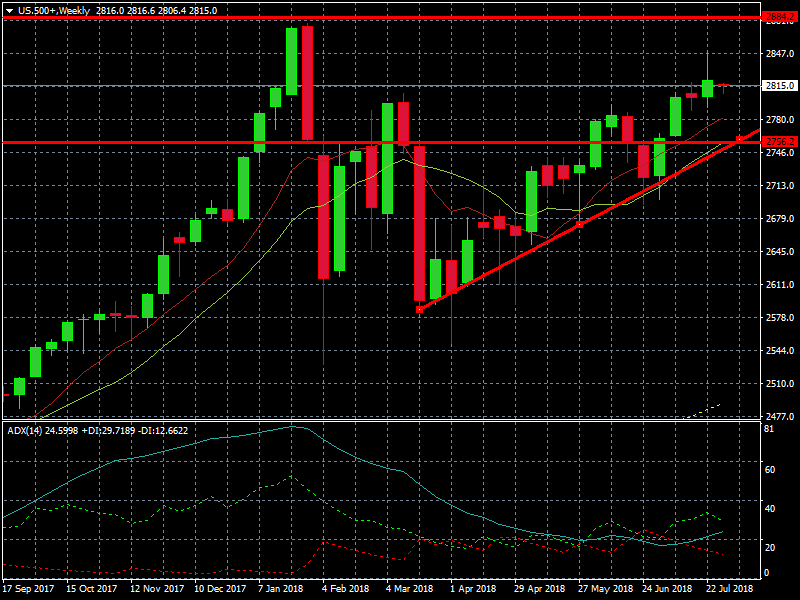Viewport: 800px width, 600px height.
Task: Click the latest green weekly candle near 2815
Action: (708, 88)
